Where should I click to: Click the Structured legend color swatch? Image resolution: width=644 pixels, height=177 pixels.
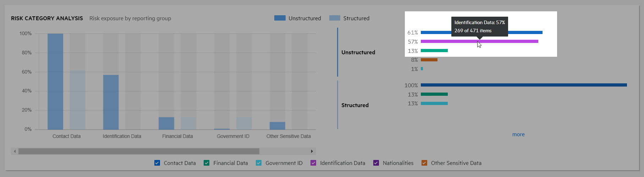point(335,18)
